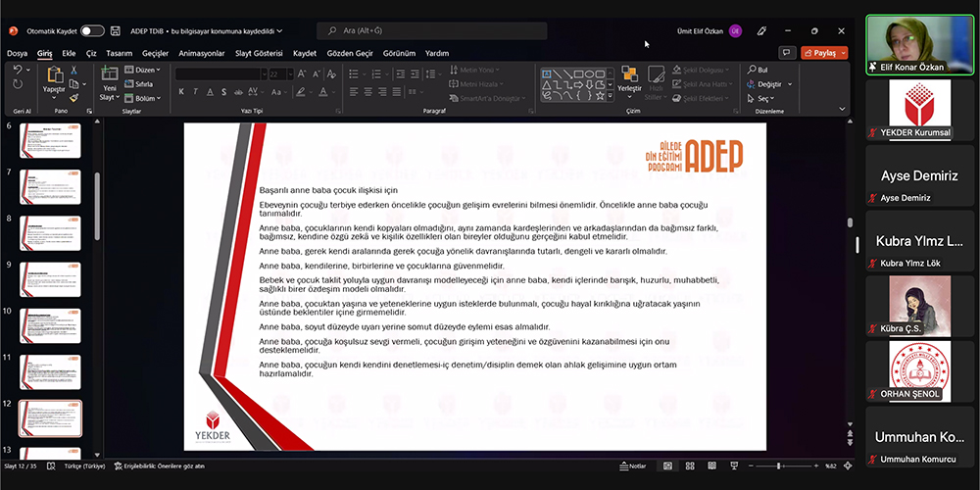This screenshot has height=490, width=980.
Task: Click the zoom slider handle
Action: click(779, 465)
